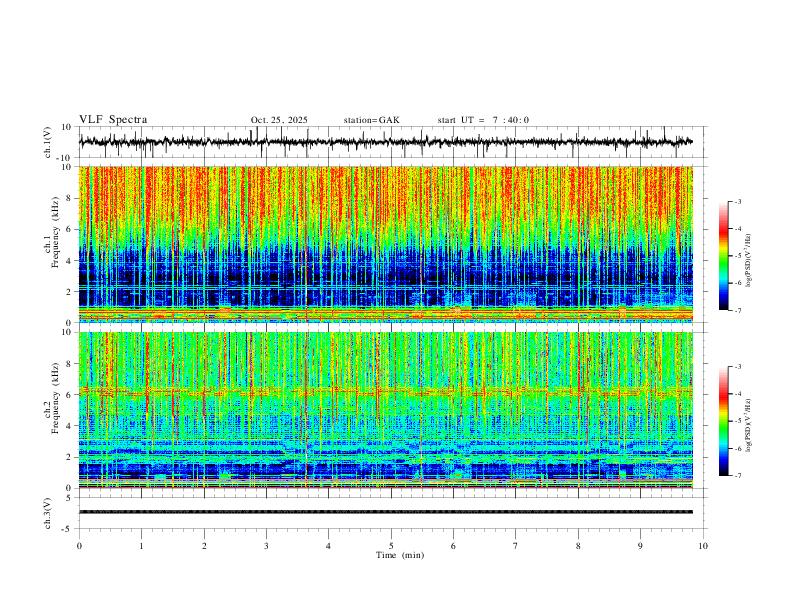The width and height of the screenshot is (792, 612).
Task: Click the start UT = 7:40:0 label
Action: pos(483,120)
